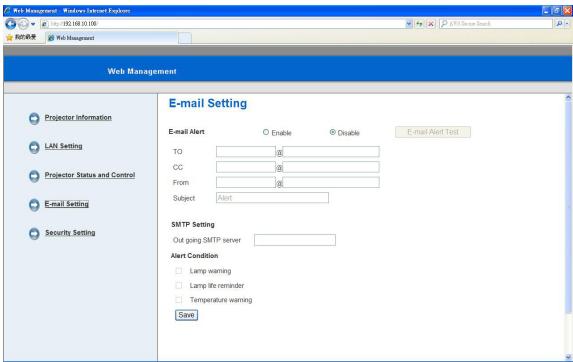The image size is (573, 362).
Task: Open the Security Setting link
Action: (70, 233)
